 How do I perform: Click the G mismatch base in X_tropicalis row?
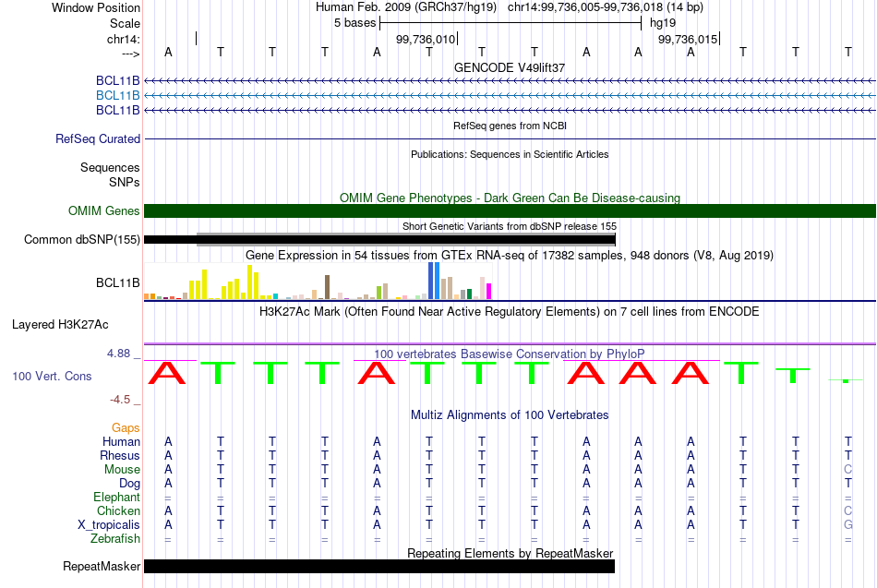coord(847,525)
